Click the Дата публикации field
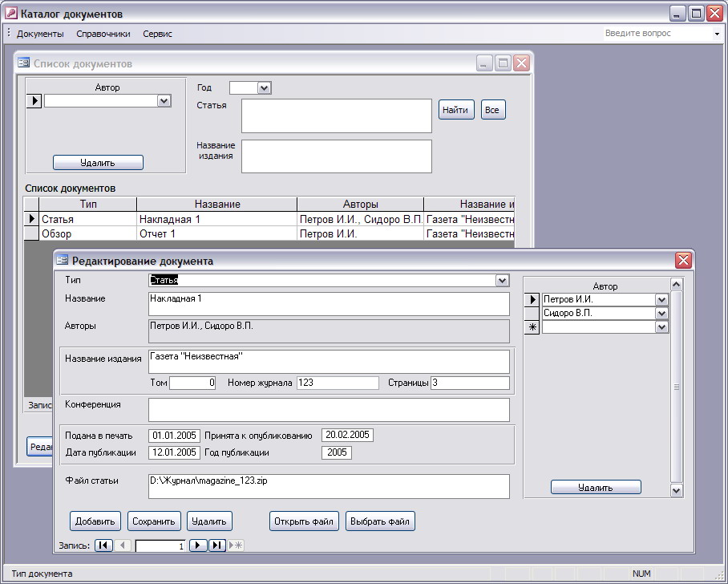The height and width of the screenshot is (584, 728). [175, 452]
